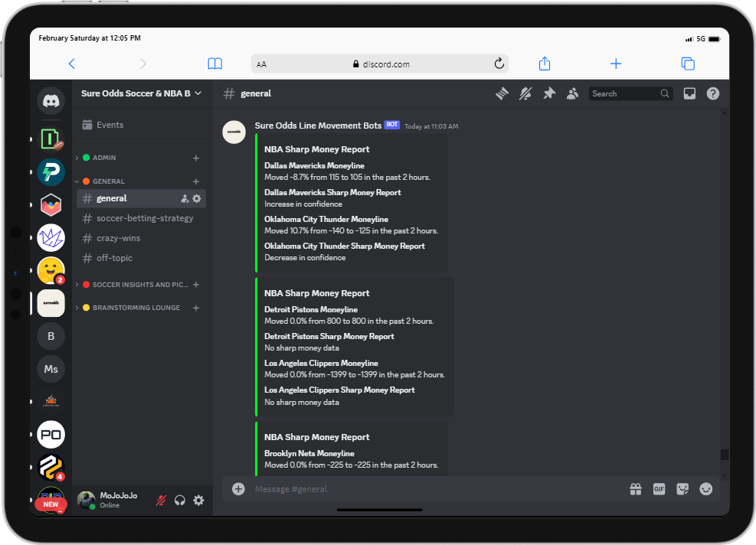Open the sticker picker

682,489
